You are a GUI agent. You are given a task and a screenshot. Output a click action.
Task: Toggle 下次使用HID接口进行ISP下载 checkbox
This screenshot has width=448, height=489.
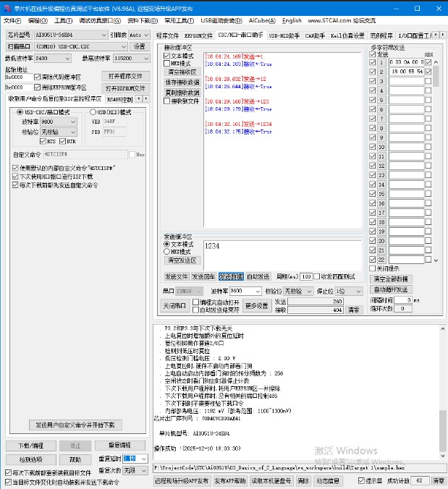pos(15,177)
